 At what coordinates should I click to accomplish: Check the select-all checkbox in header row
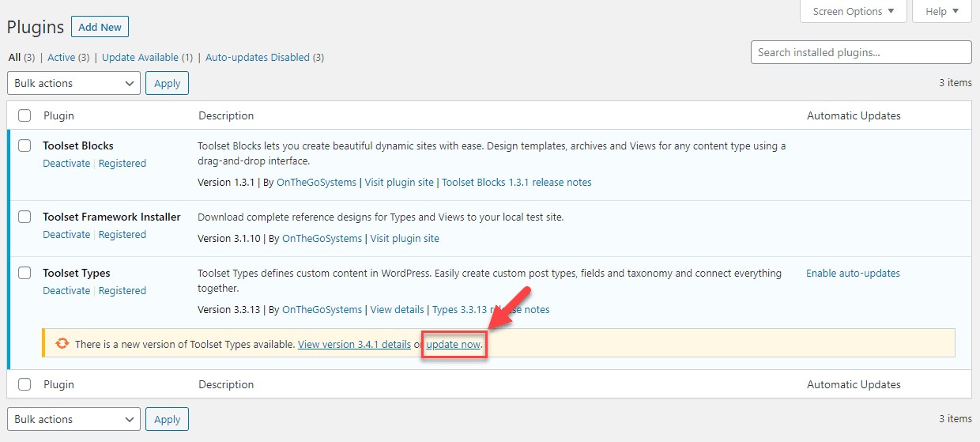(24, 115)
